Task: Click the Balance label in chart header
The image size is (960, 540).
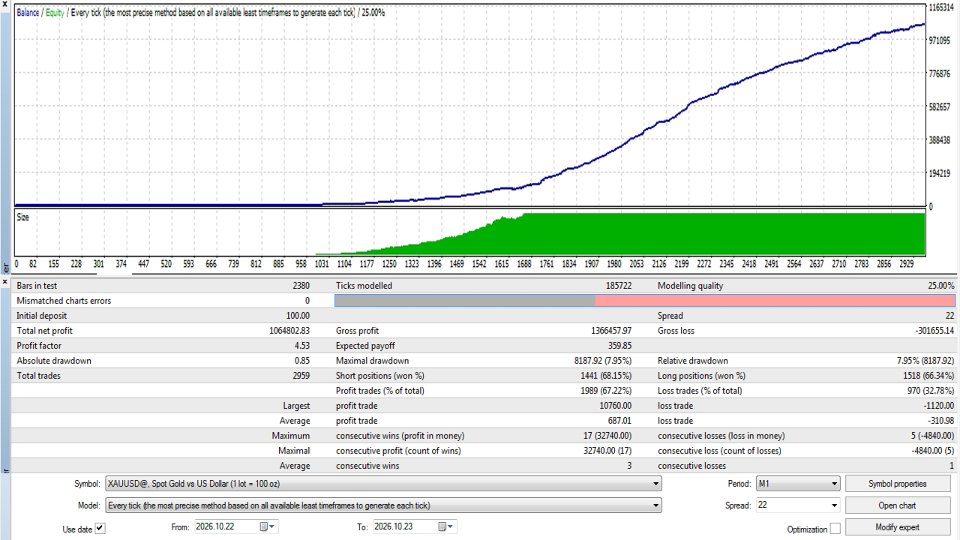Action: [x=28, y=12]
